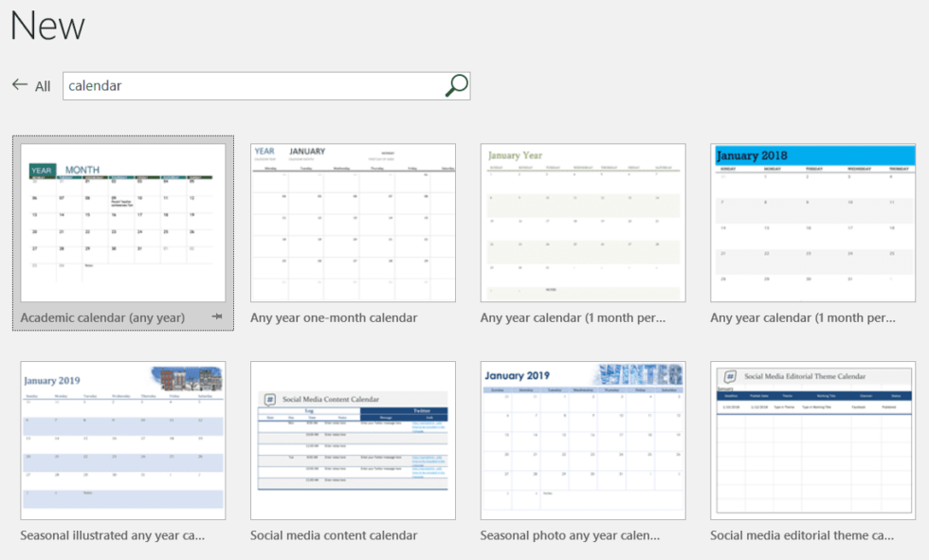
Task: Open the Academic calendar (any year) template
Action: pos(122,222)
